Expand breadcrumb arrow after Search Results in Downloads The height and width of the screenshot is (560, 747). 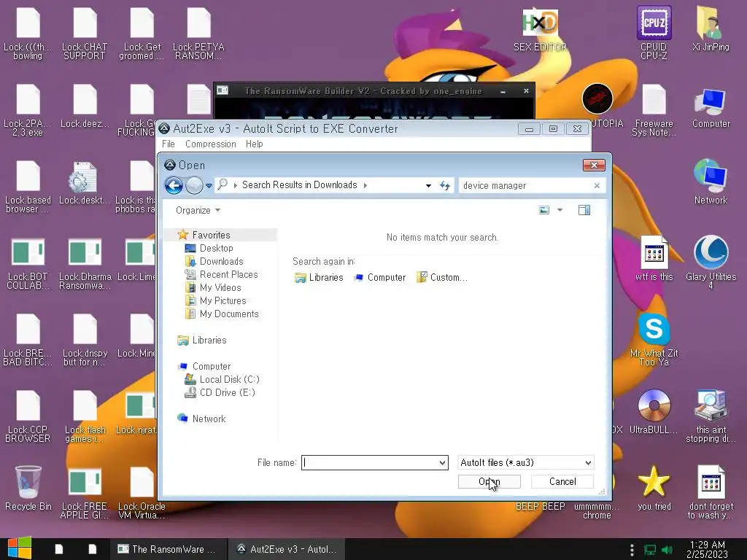tap(365, 186)
